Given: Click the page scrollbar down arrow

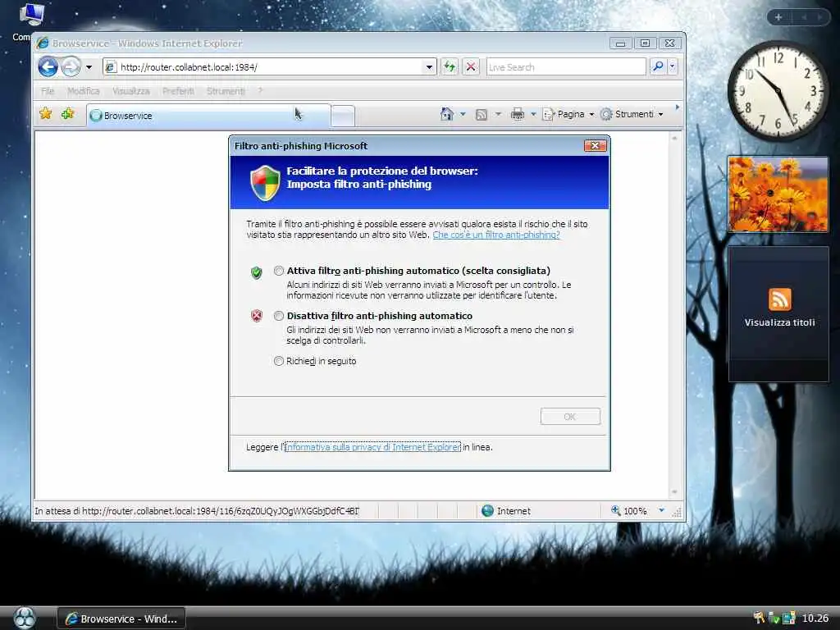Looking at the screenshot, I should point(674,492).
